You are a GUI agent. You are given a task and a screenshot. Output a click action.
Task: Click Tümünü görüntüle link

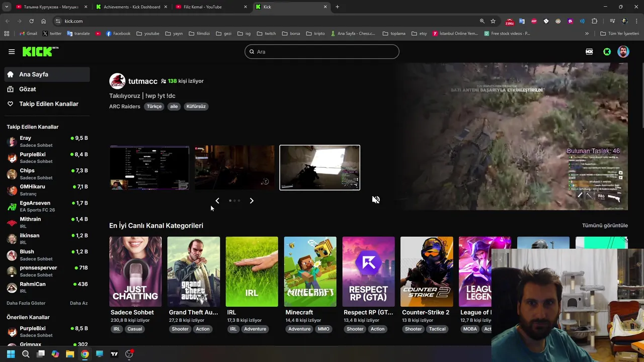coord(605,226)
